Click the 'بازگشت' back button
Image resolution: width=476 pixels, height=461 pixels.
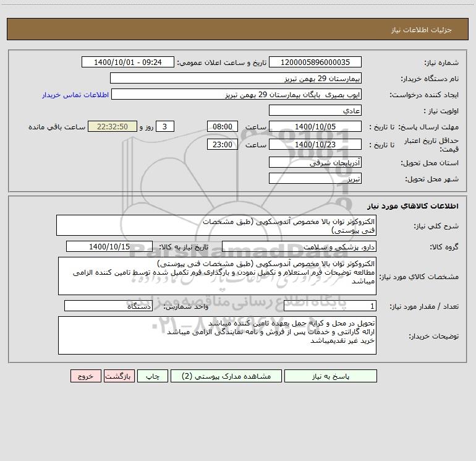[119, 376]
